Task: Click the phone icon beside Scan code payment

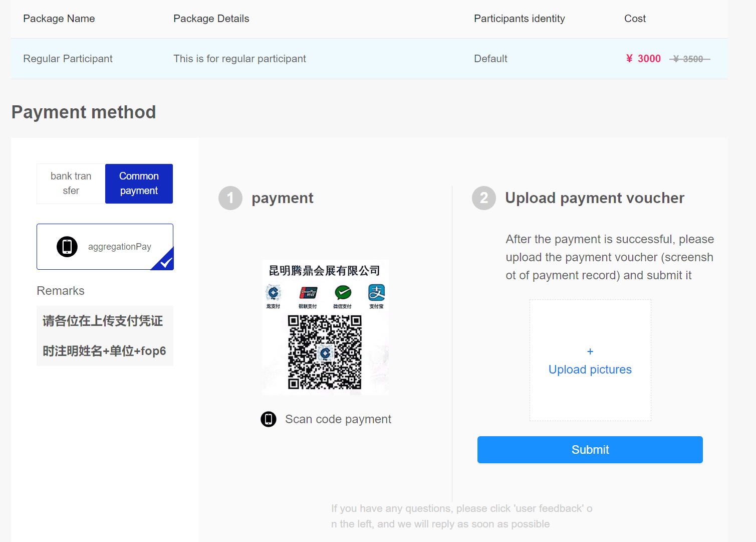Action: coord(269,419)
